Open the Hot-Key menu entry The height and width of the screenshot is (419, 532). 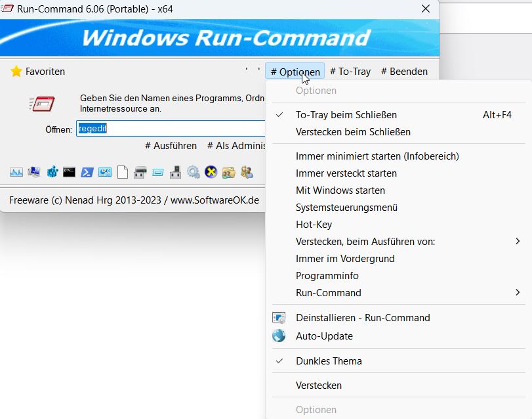[x=398, y=225]
